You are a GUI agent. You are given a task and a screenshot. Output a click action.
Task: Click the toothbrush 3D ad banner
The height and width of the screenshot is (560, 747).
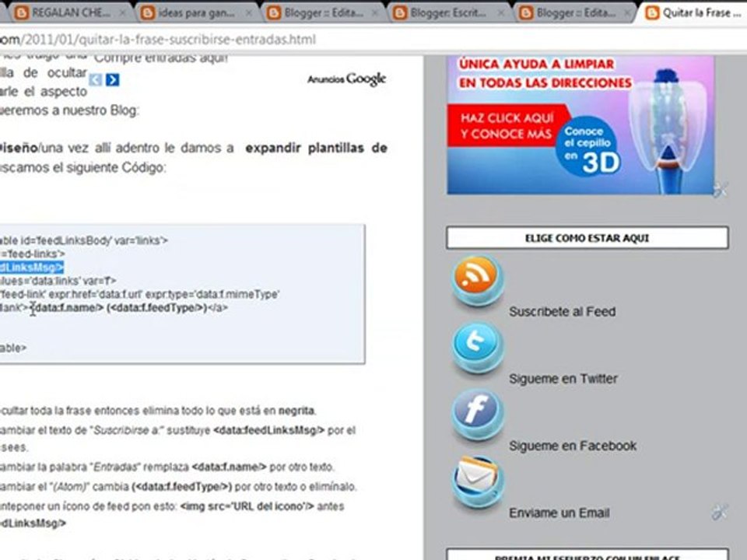[580, 124]
